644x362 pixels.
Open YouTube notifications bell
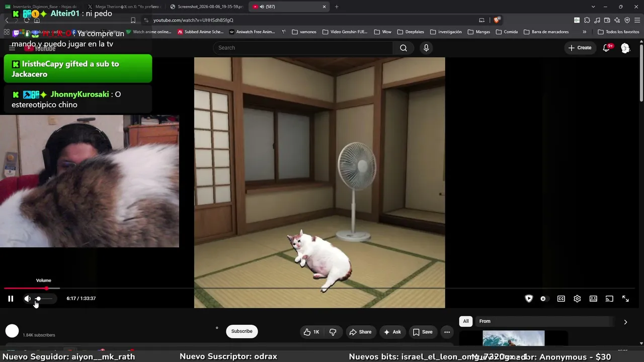607,48
